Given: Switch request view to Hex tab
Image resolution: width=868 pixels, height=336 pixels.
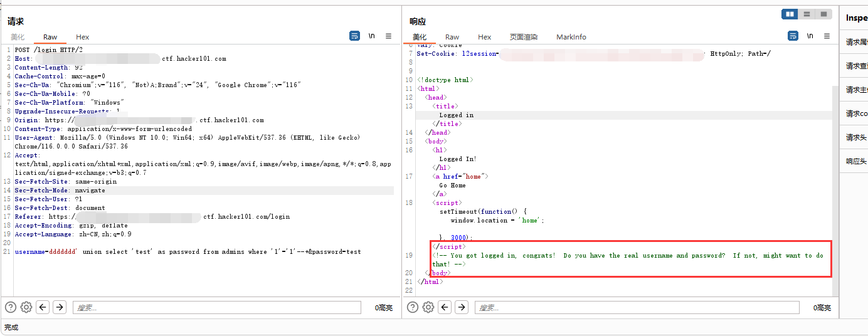Looking at the screenshot, I should coord(83,37).
